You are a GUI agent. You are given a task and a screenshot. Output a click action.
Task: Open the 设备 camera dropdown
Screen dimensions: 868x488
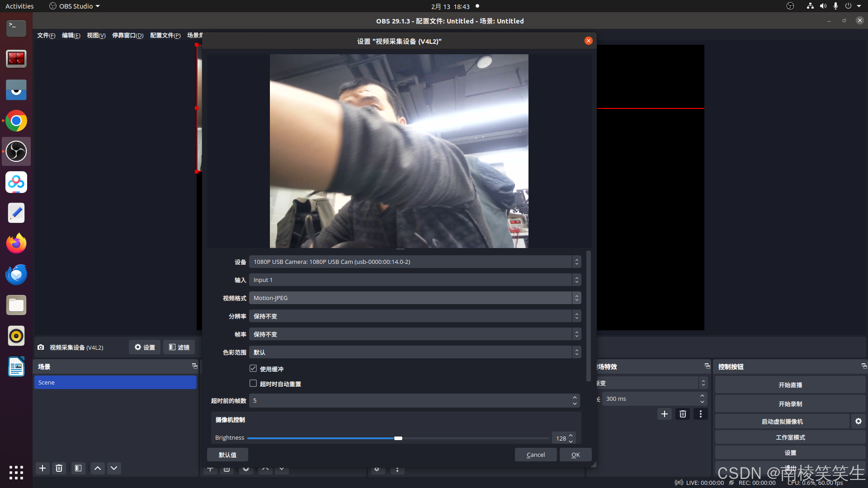click(x=415, y=262)
